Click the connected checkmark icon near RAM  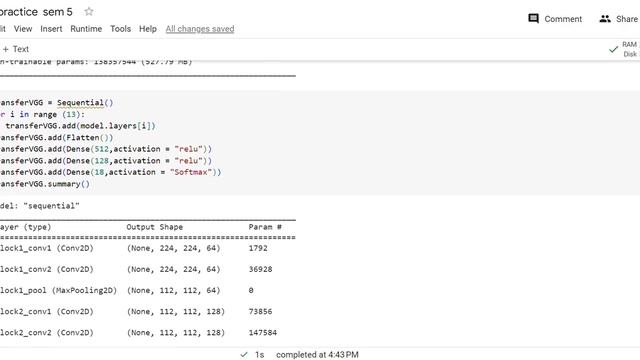point(613,49)
